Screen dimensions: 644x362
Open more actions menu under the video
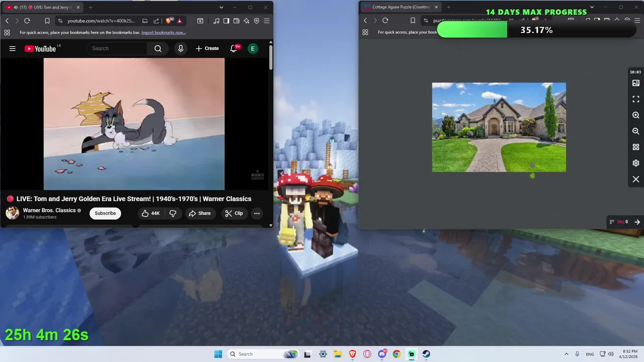257,213
